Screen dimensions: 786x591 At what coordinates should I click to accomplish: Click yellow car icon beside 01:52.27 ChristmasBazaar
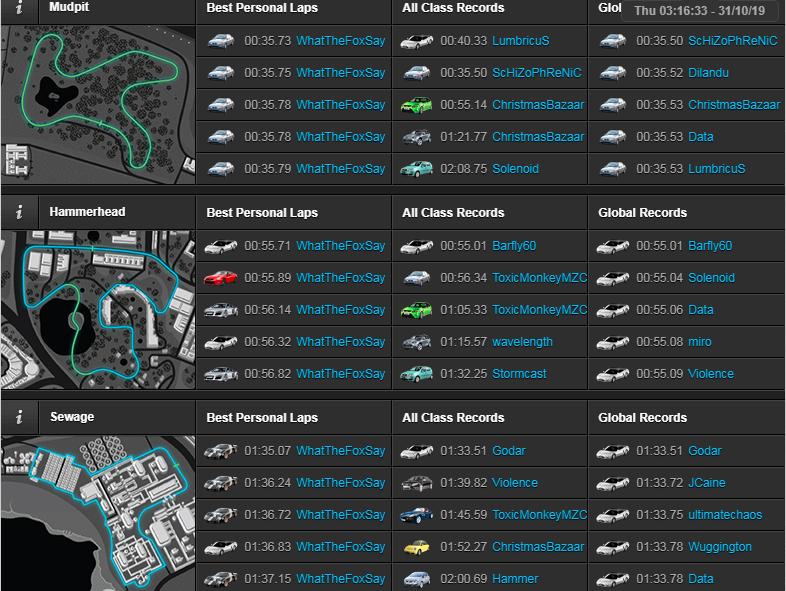click(x=417, y=547)
